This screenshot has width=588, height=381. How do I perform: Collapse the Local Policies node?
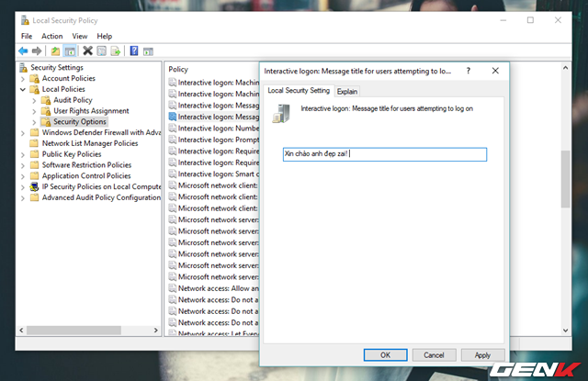pyautogui.click(x=23, y=89)
